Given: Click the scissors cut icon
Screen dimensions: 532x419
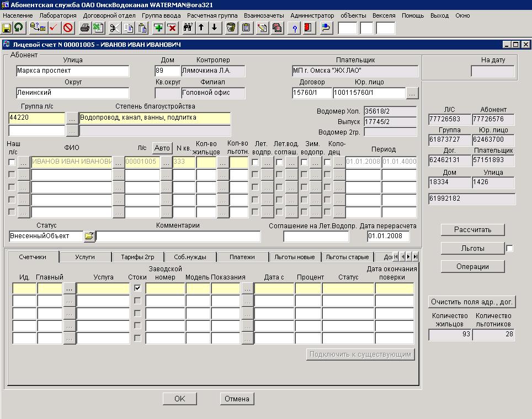Looking at the screenshot, I should (114, 28).
